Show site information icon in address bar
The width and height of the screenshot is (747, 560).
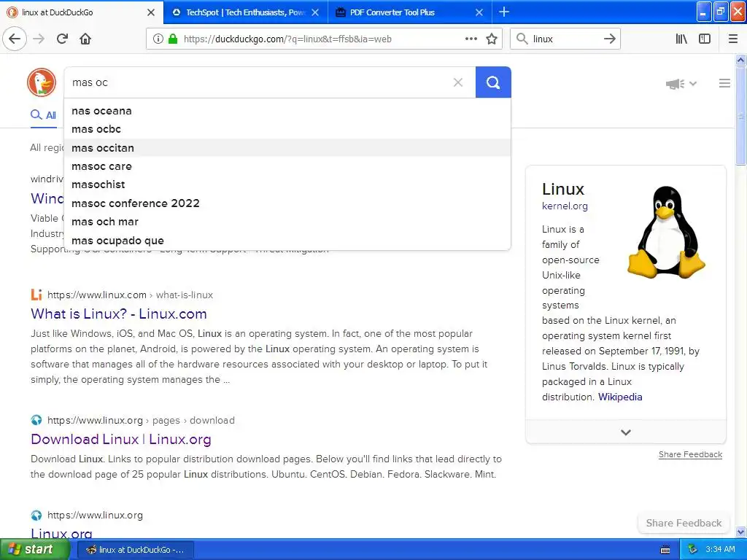coord(158,39)
